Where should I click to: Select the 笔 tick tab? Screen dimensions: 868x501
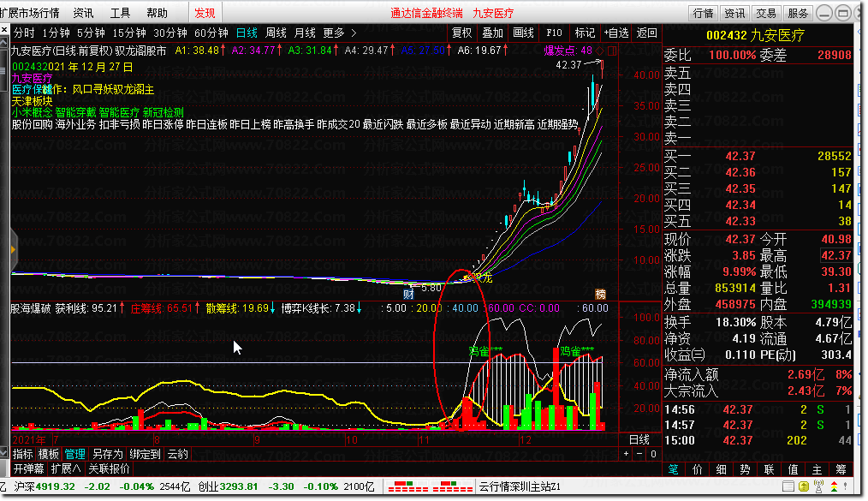click(673, 469)
